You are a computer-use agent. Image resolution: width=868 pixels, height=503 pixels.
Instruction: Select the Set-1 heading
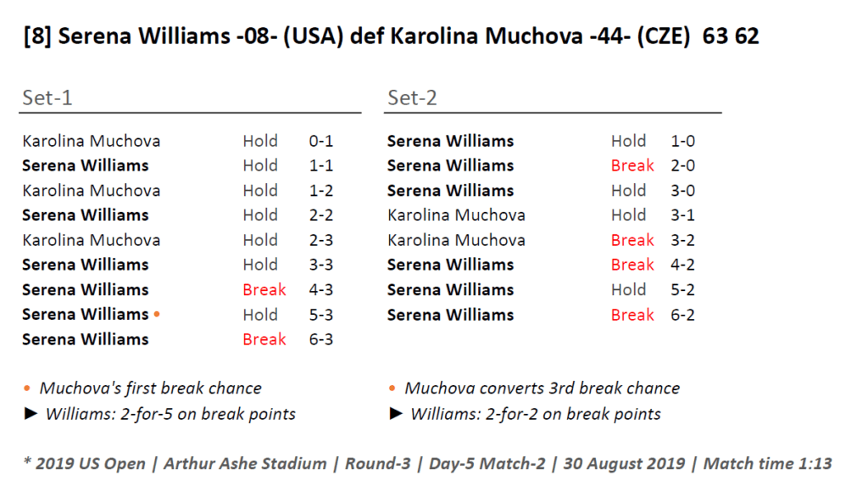point(47,98)
